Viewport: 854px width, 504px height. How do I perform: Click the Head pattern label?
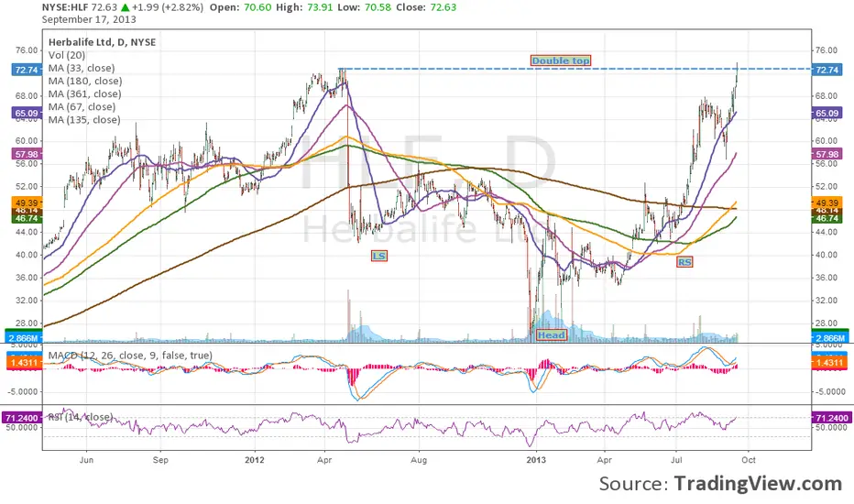(x=552, y=335)
